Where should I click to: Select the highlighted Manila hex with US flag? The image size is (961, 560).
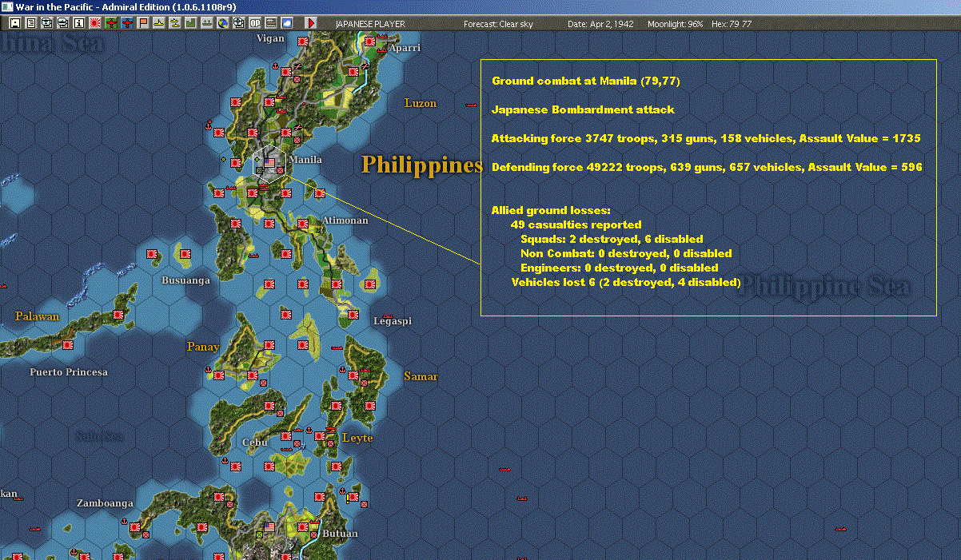[269, 164]
